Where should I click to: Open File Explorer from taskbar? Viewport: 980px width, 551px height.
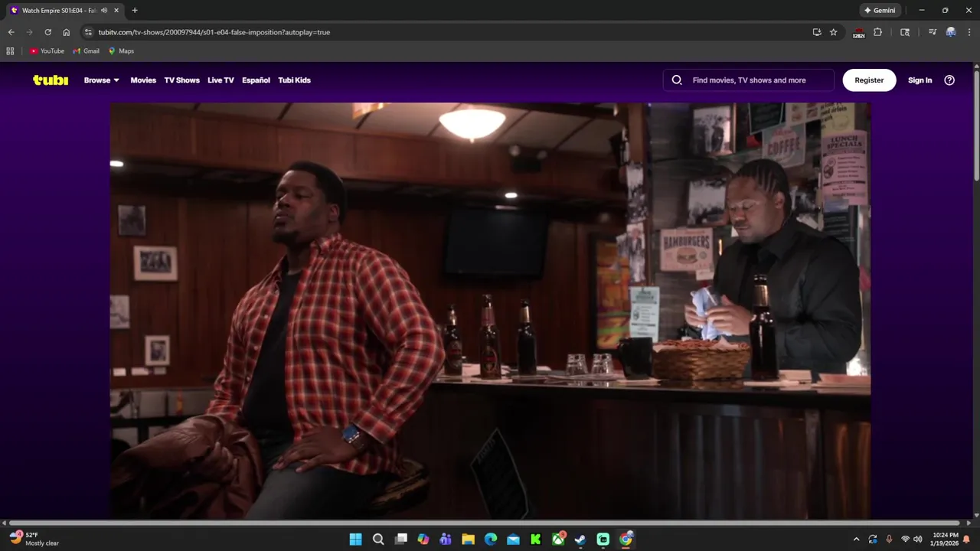point(468,540)
